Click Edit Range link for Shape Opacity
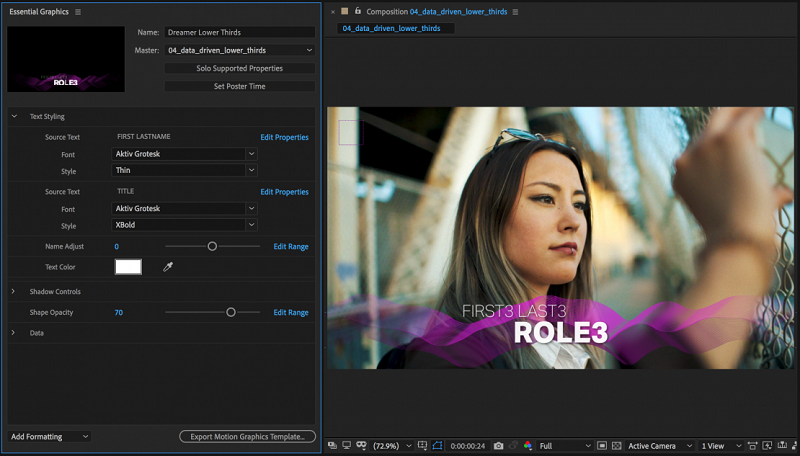Image resolution: width=800 pixels, height=456 pixels. pyautogui.click(x=290, y=313)
